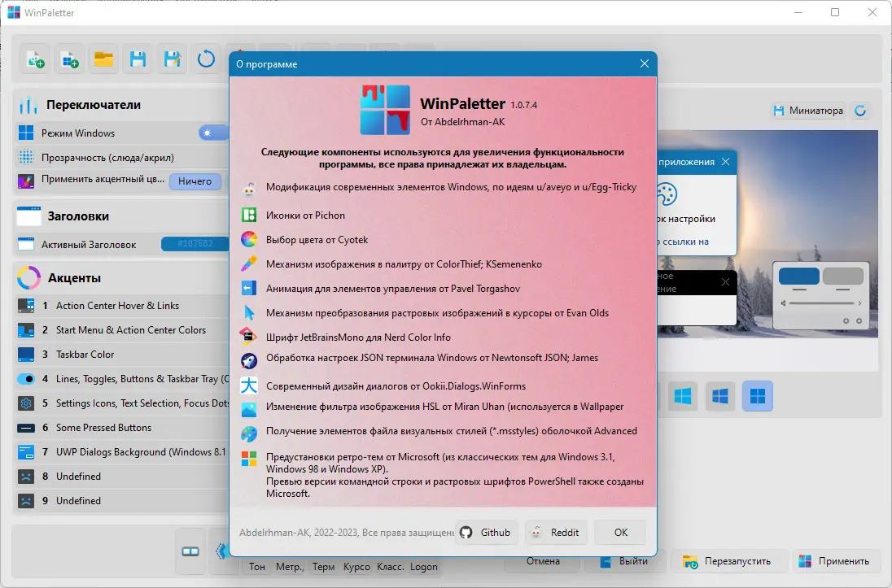Click Отмена in the main window
The height and width of the screenshot is (588, 892).
542,561
